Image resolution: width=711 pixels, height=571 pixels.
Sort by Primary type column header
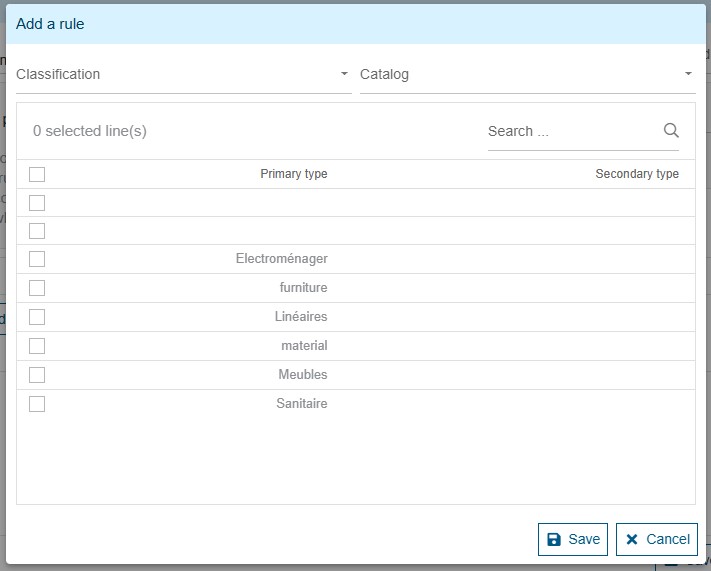pyautogui.click(x=293, y=174)
